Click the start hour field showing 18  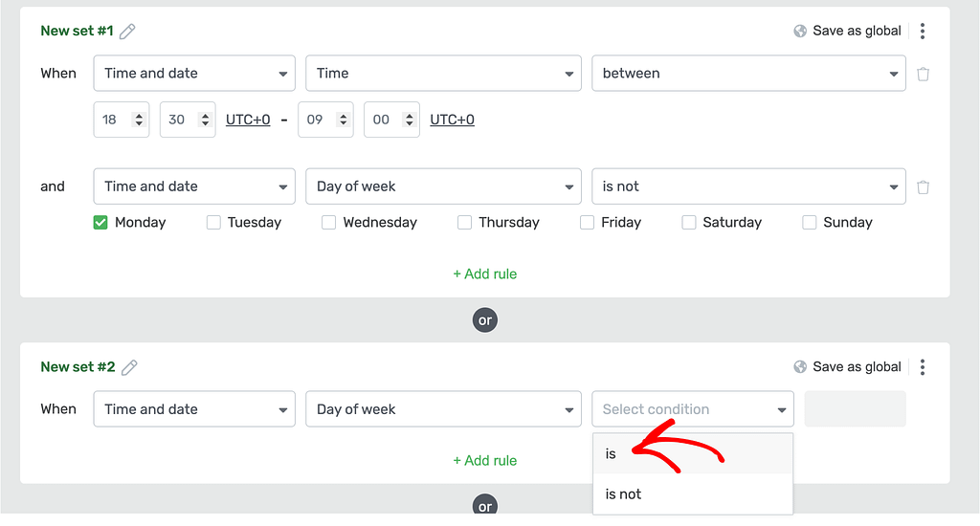point(122,120)
